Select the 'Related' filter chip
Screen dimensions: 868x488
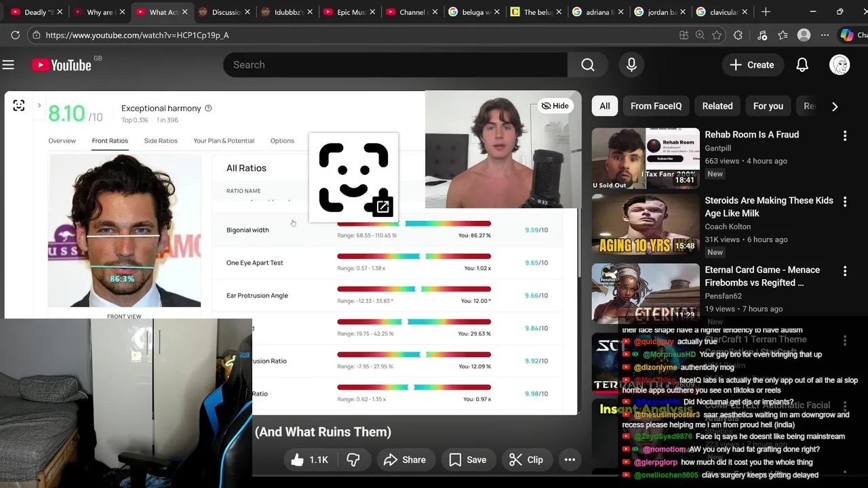(717, 106)
